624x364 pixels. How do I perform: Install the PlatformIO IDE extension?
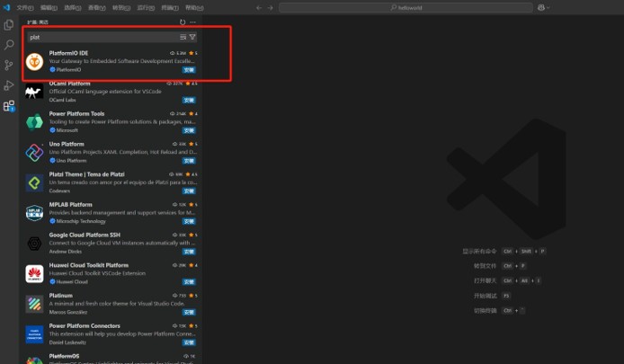(189, 69)
